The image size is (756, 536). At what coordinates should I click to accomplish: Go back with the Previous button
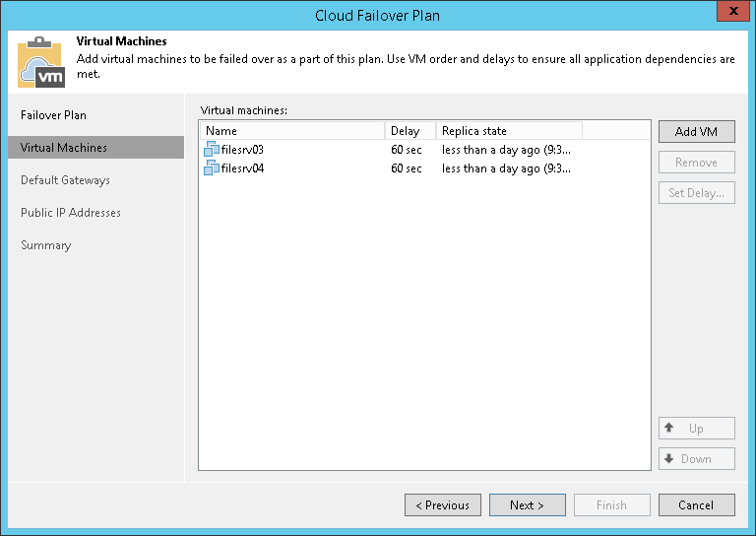click(x=443, y=505)
